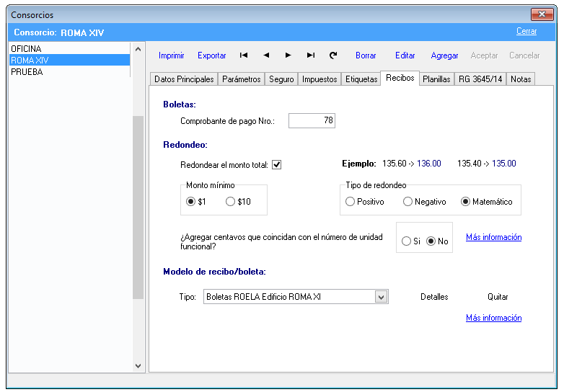564x392 pixels.
Task: Click the refresh icon in toolbar
Action: (333, 55)
